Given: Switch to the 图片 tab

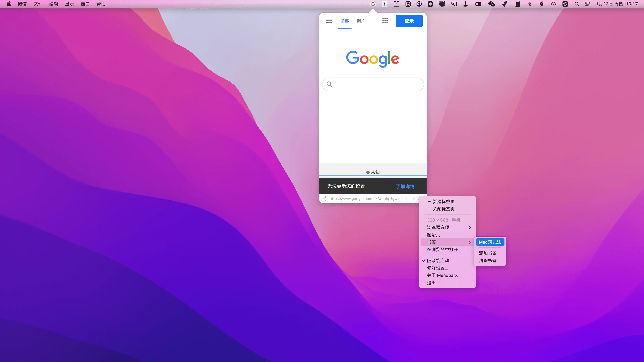Looking at the screenshot, I should click(361, 21).
